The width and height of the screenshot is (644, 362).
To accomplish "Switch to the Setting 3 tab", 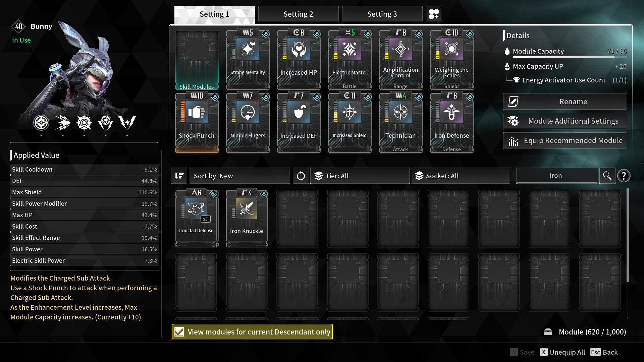I will tap(382, 14).
